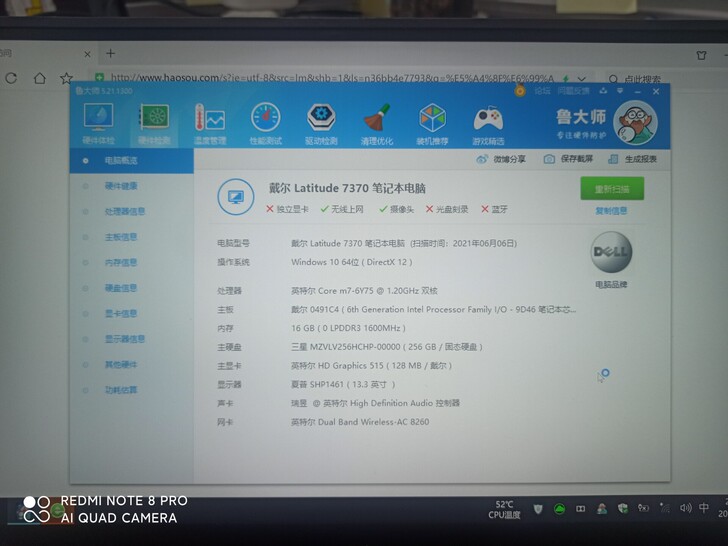
Task: Click 复制信息 copy info link
Action: tap(611, 211)
